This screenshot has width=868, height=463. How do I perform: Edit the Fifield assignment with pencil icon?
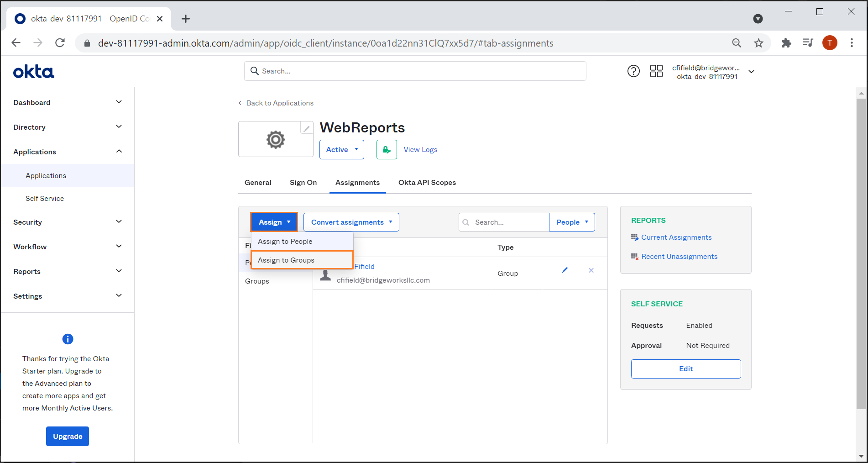click(565, 270)
